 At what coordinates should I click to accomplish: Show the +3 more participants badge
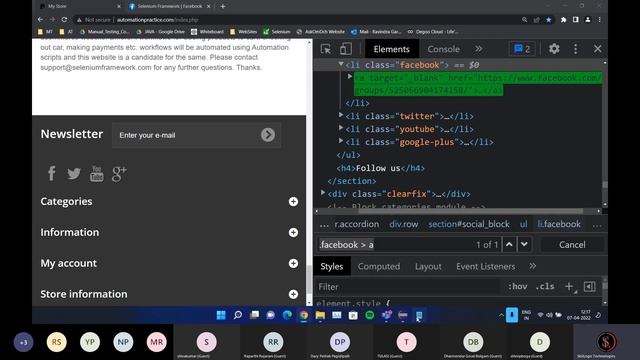(23, 342)
